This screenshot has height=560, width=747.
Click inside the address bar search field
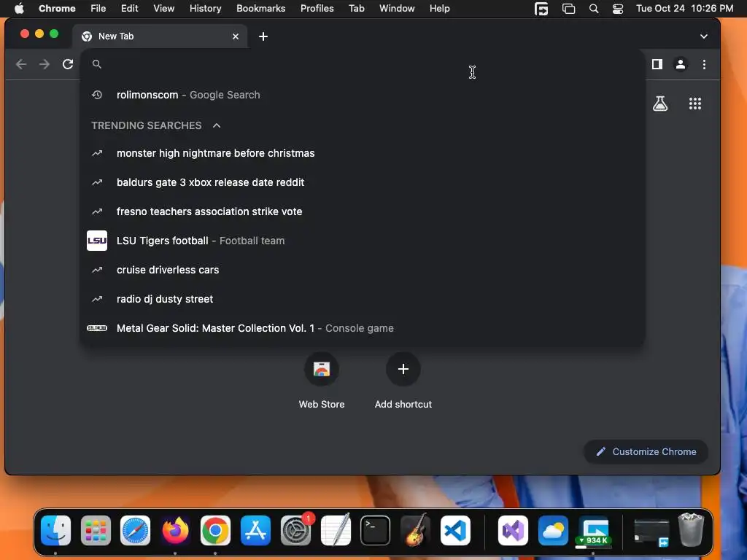362,64
